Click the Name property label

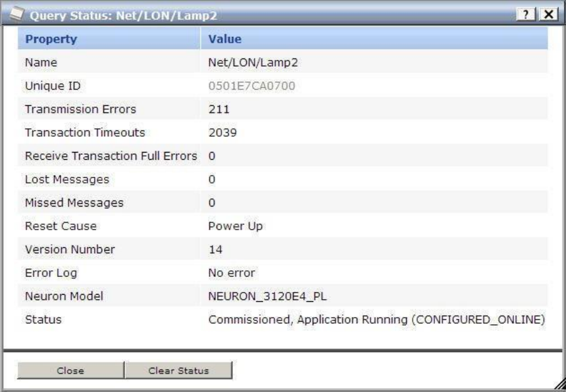pyautogui.click(x=41, y=62)
